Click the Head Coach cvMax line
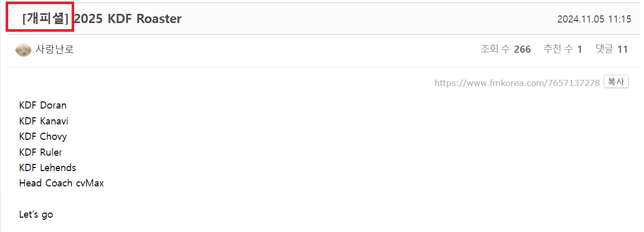Viewport: 644px width, 232px height. coord(61,183)
